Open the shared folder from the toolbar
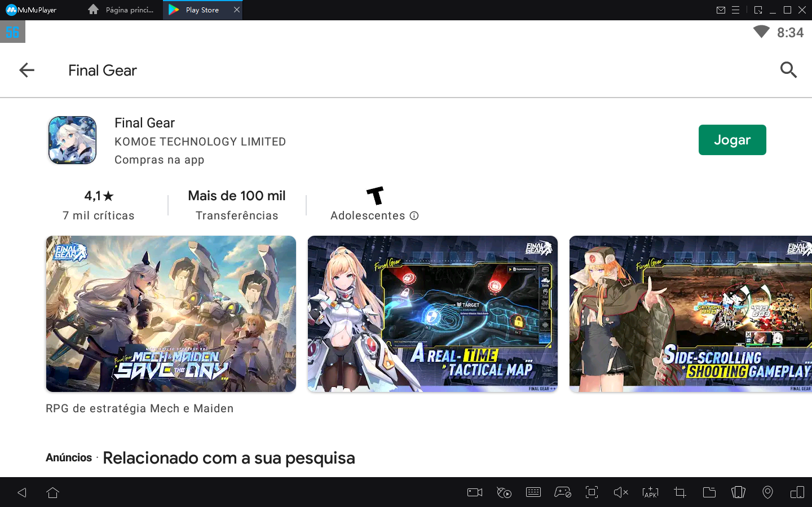The width and height of the screenshot is (812, 507). (x=709, y=492)
